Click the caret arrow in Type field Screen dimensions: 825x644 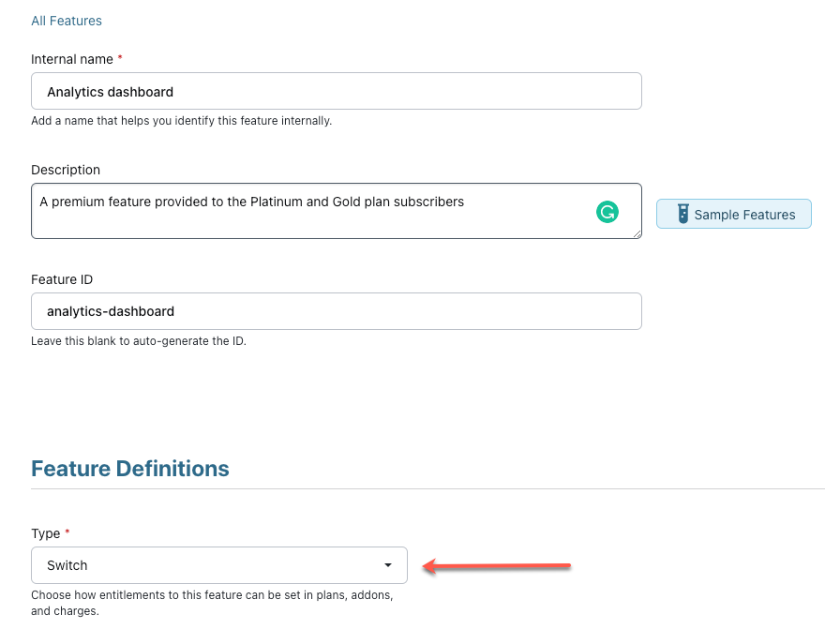(x=388, y=566)
